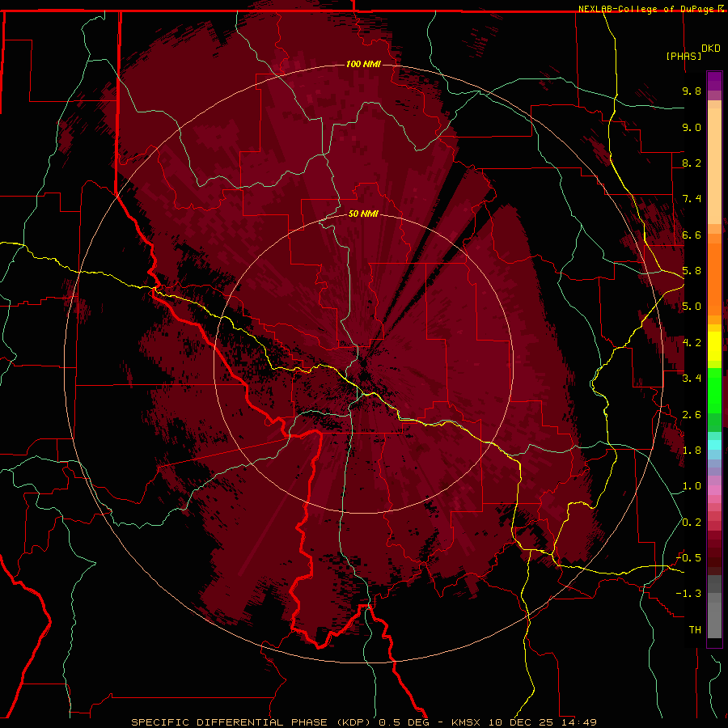
Task: Click the 50 NMI range ring label
Action: 363,214
